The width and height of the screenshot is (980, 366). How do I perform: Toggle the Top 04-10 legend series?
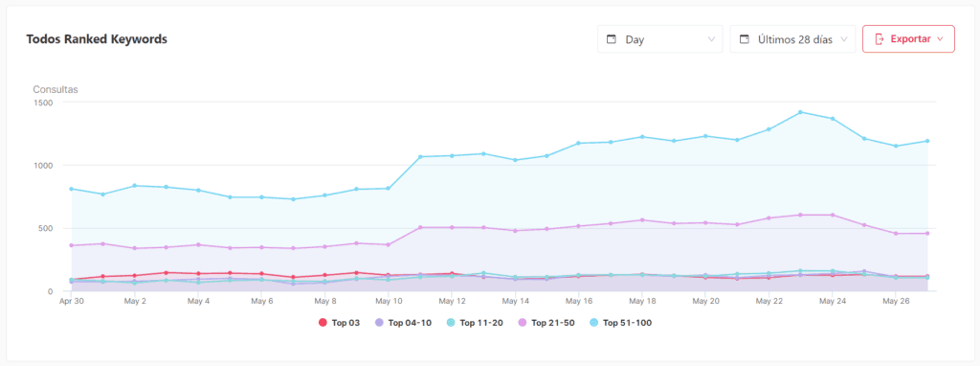[x=403, y=323]
